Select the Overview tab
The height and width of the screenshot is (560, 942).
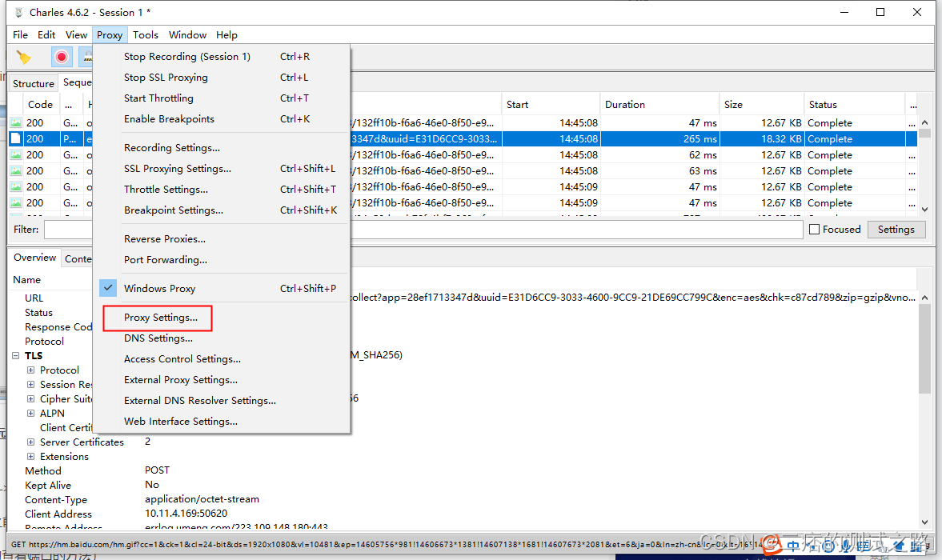pyautogui.click(x=35, y=258)
